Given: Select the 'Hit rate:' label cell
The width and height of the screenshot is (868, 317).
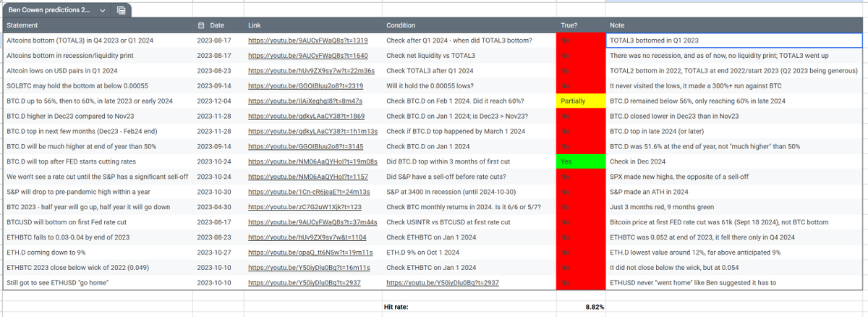Looking at the screenshot, I should (469, 308).
